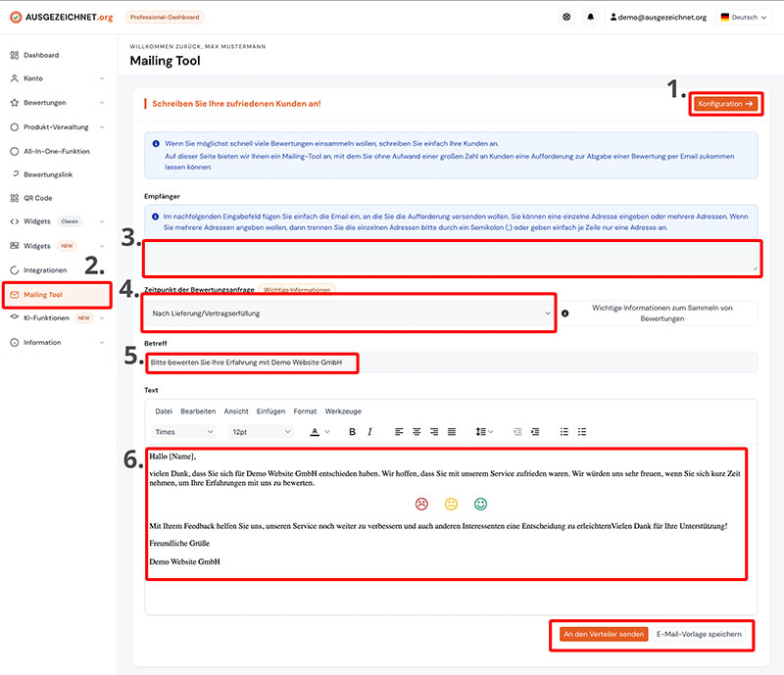
Task: Click the QR Code sidebar icon
Action: (15, 198)
